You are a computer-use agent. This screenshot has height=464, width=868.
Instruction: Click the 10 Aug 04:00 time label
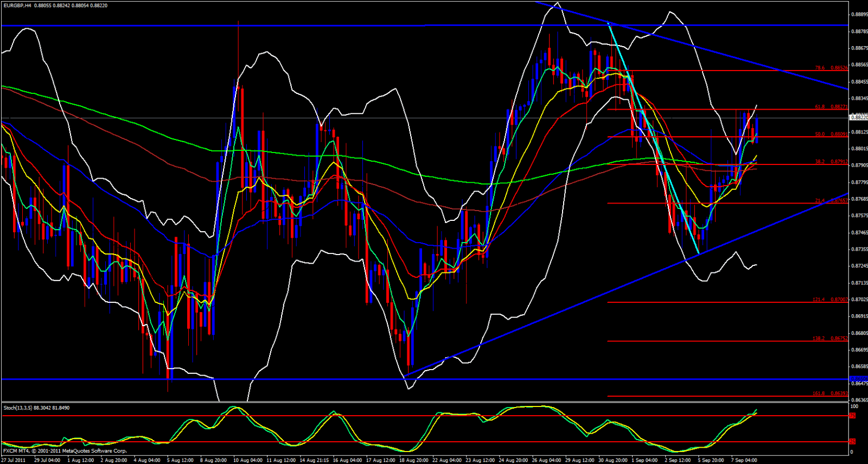coord(248,460)
